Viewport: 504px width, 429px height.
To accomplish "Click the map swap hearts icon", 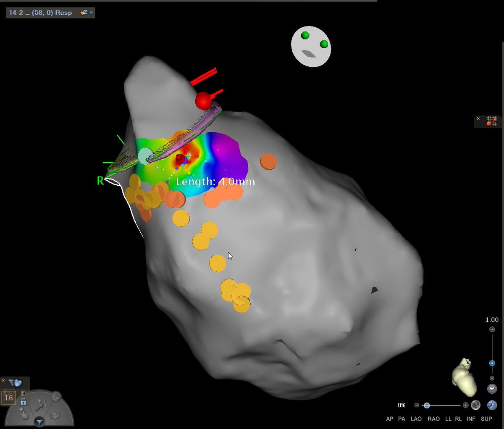I will click(x=84, y=13).
